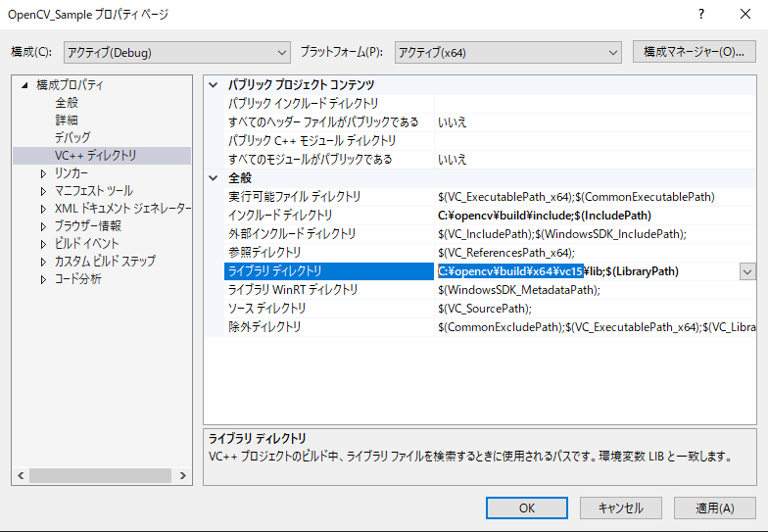Open 構成マネージャー button
Screen dimensions: 768x532
[694, 51]
